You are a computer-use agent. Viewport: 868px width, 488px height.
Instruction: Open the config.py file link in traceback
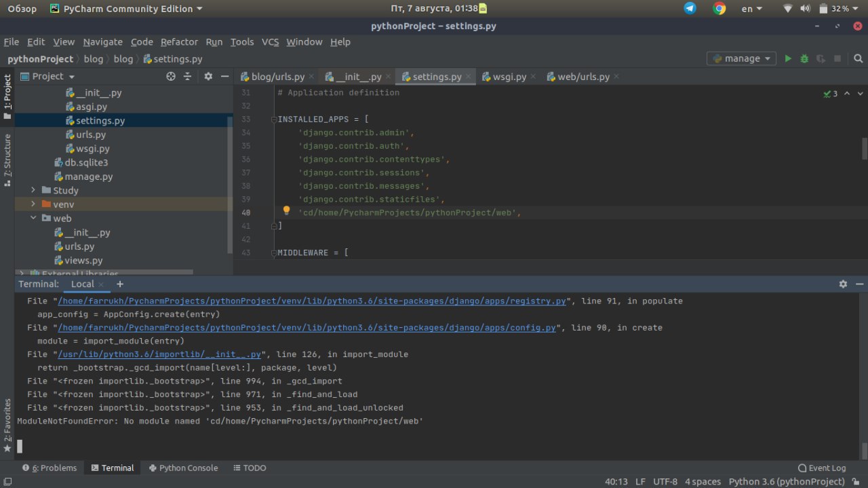pos(307,328)
